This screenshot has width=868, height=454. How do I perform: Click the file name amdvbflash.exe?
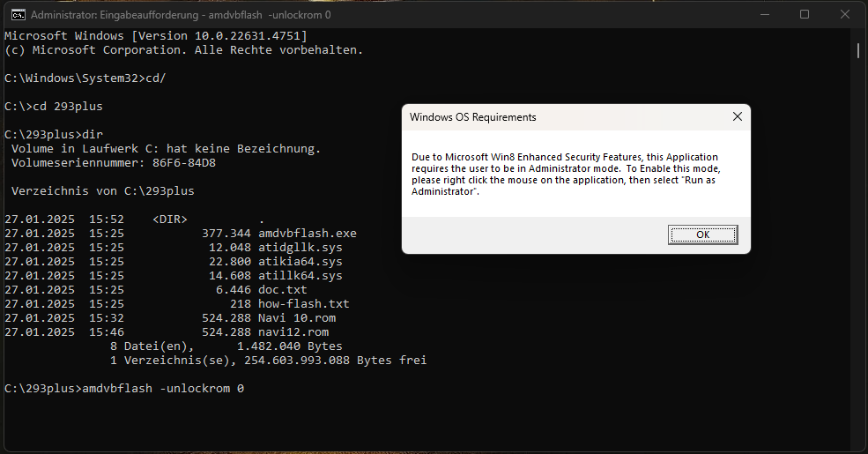308,234
